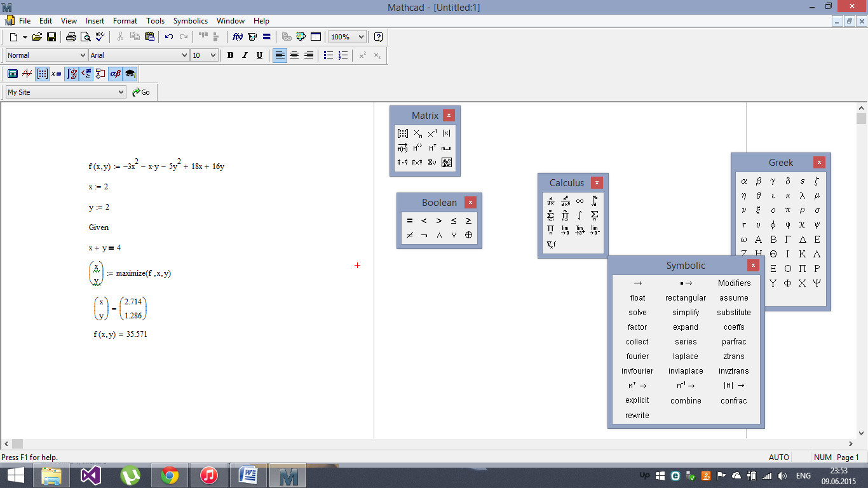Toggle the Greek symbol toolbar button

115,74
